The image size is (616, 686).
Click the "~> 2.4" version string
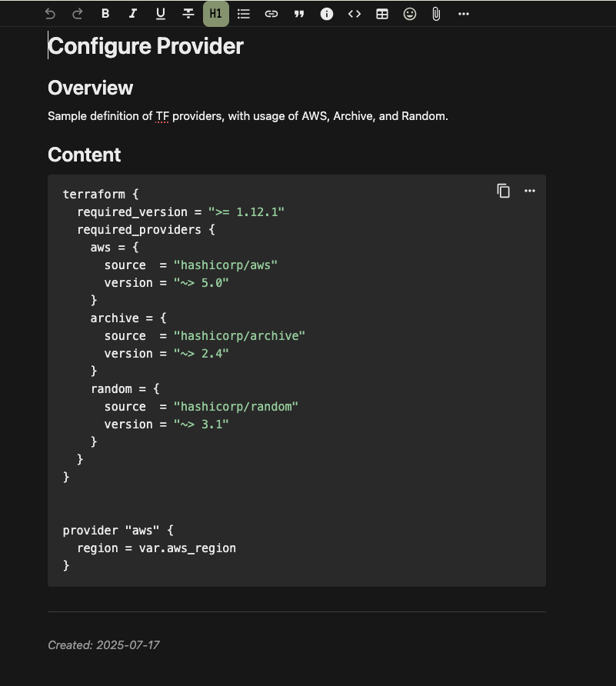[201, 354]
